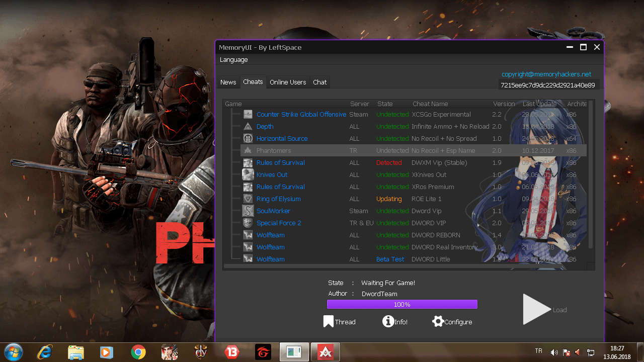Viewport: 644px width, 362px height.
Task: Click 'Infinite Ammo + No Reload' cheat name
Action: point(450,127)
